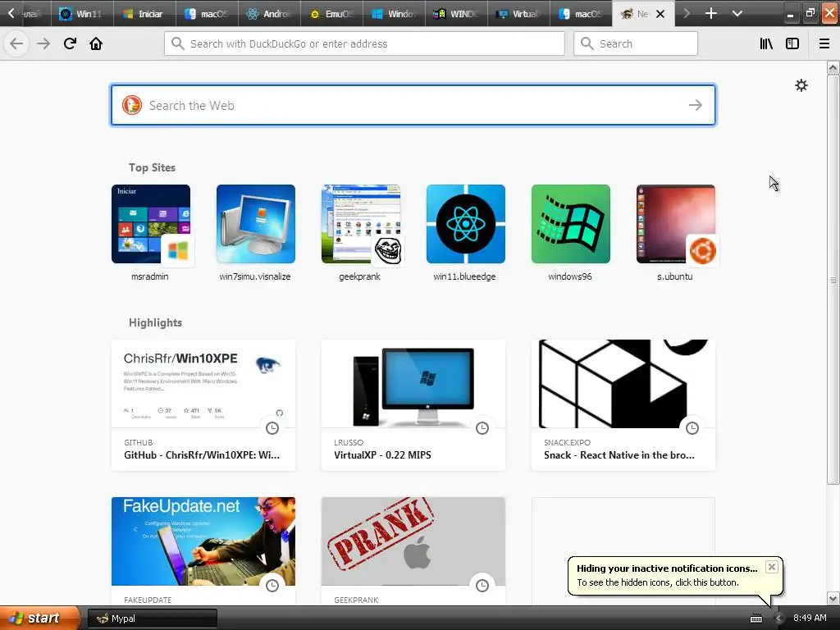840x630 pixels.
Task: Submit search with the arrow button
Action: [x=696, y=105]
